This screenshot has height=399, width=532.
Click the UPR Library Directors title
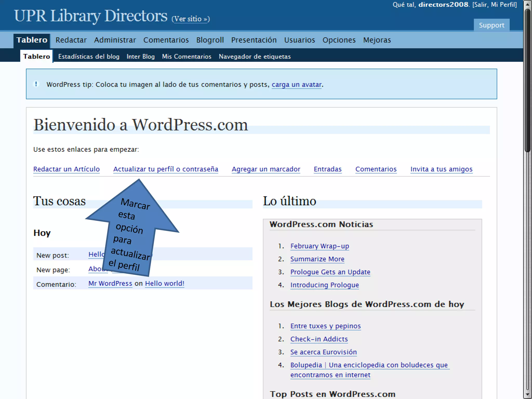tap(91, 16)
